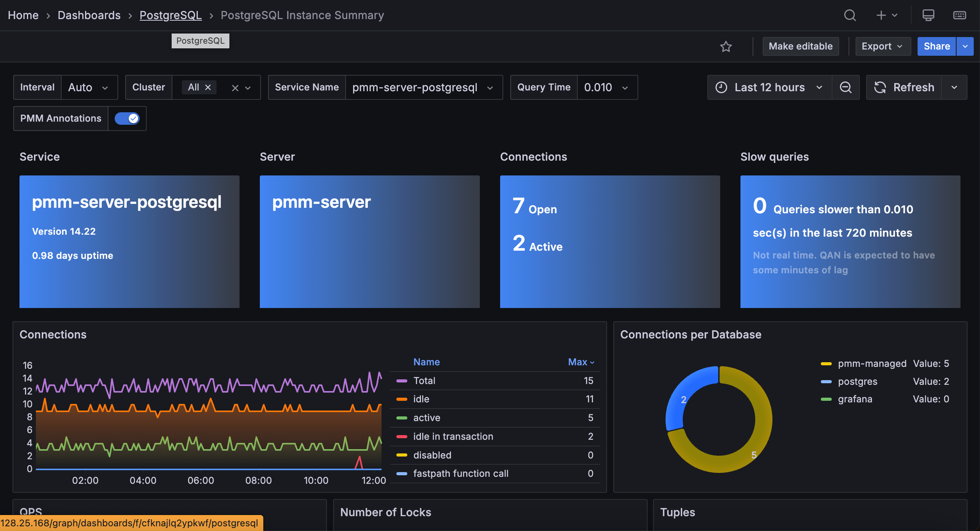Toggle idle in transaction series

click(453, 437)
